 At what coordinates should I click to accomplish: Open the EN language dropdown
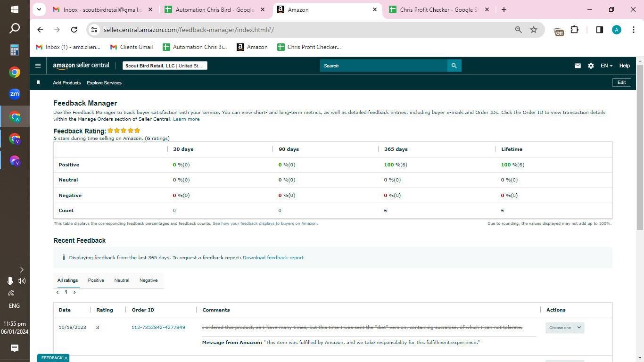[607, 66]
